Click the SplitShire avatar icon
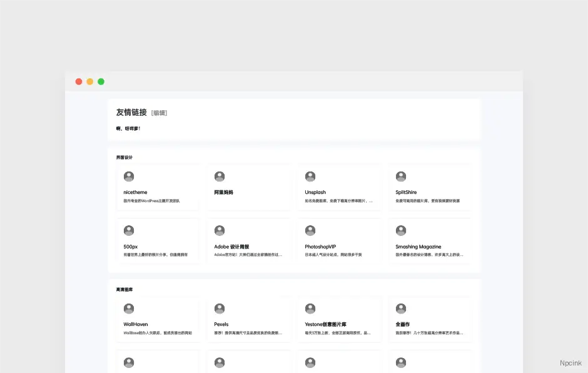The width and height of the screenshot is (588, 373). pyautogui.click(x=401, y=176)
